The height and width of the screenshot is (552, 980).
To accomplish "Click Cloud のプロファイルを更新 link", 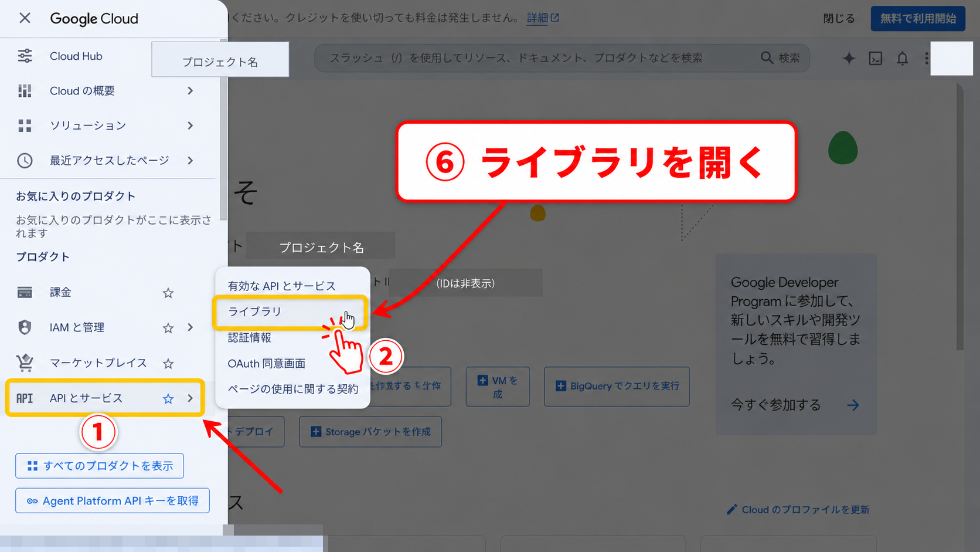I will tap(805, 510).
